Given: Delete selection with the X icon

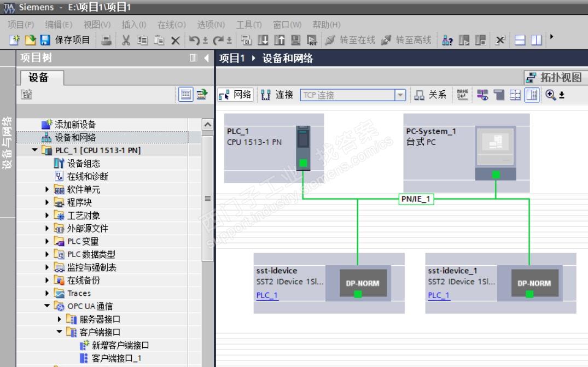Looking at the screenshot, I should point(176,40).
